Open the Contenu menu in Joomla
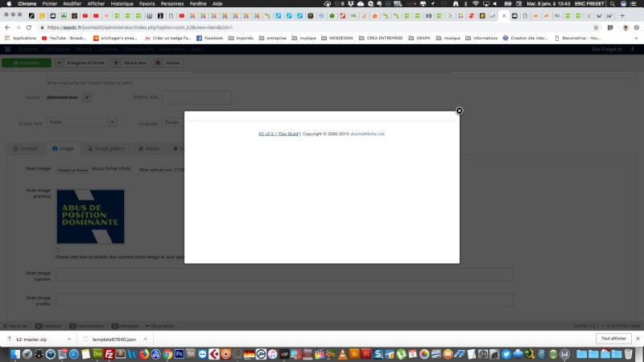Image resolution: width=644 pixels, height=362 pixels. pos(108,49)
